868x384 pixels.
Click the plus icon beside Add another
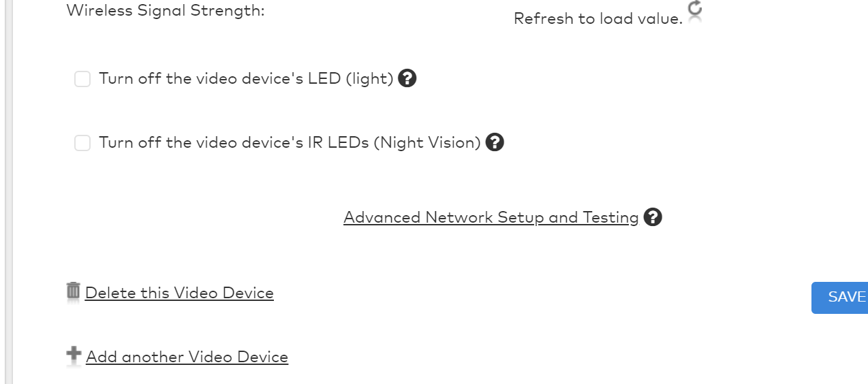tap(74, 355)
